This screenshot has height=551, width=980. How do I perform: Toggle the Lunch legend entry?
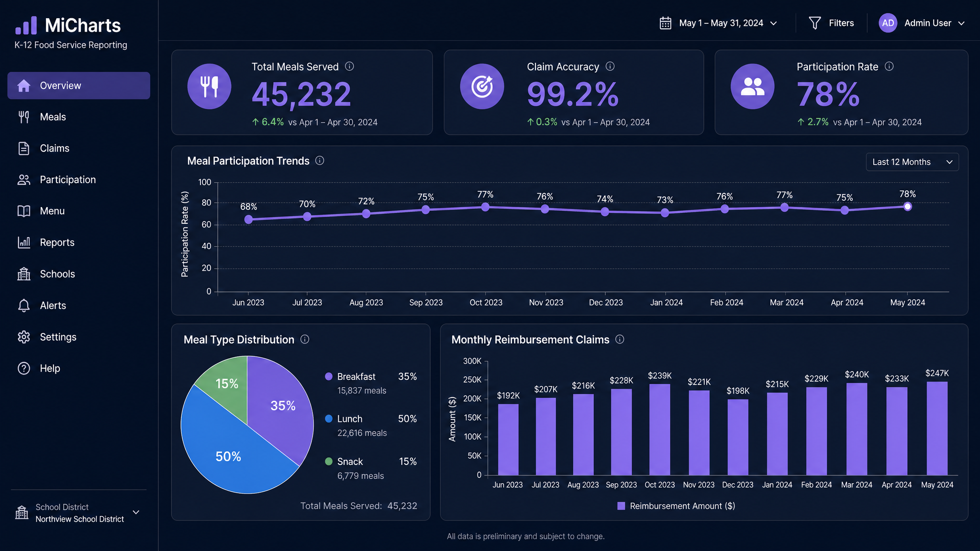371,419
